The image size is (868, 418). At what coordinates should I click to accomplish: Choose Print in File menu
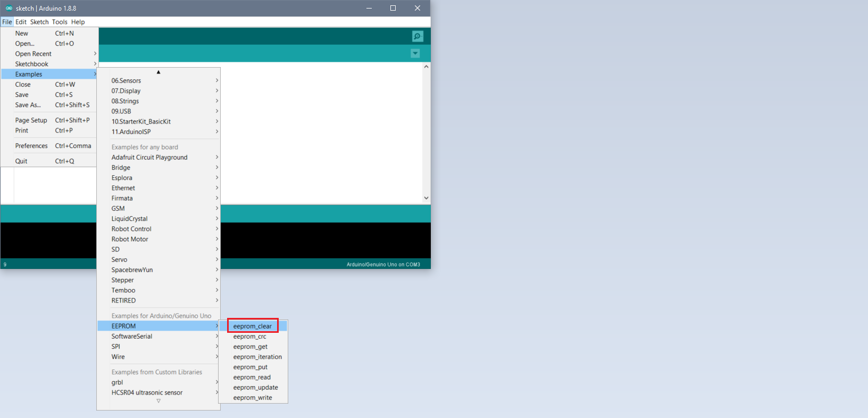[49, 130]
